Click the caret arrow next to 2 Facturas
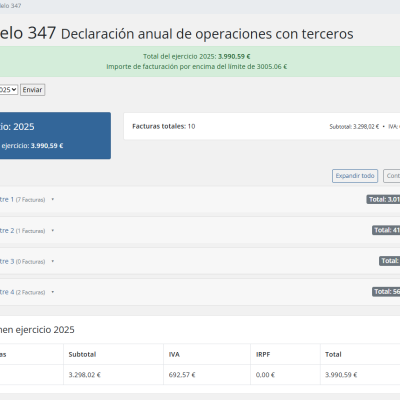Image resolution: width=400 pixels, height=400 pixels. coord(53,292)
